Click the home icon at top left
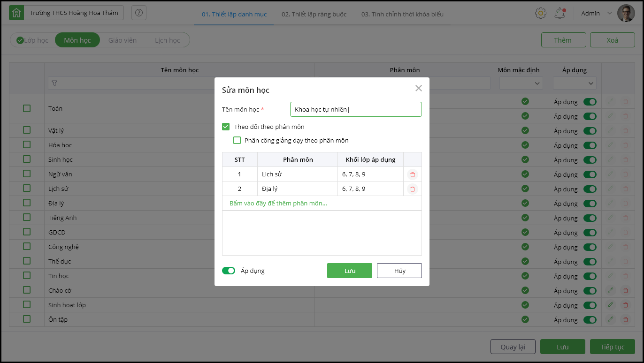644x363 pixels. click(16, 13)
